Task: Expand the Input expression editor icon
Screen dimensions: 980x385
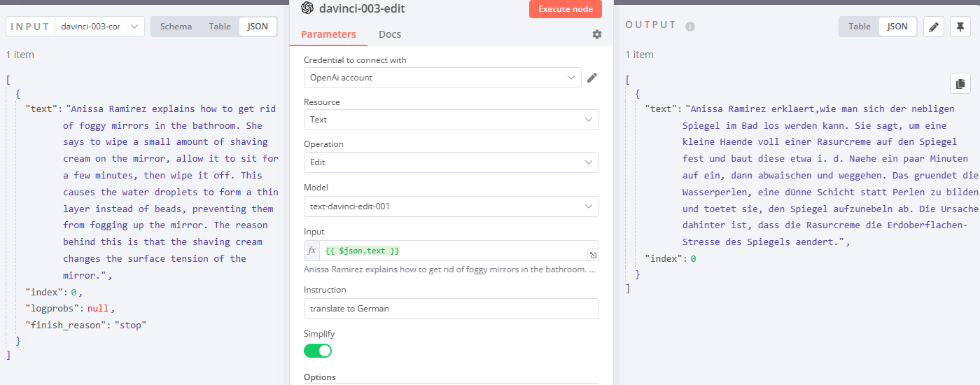Action: click(x=592, y=255)
